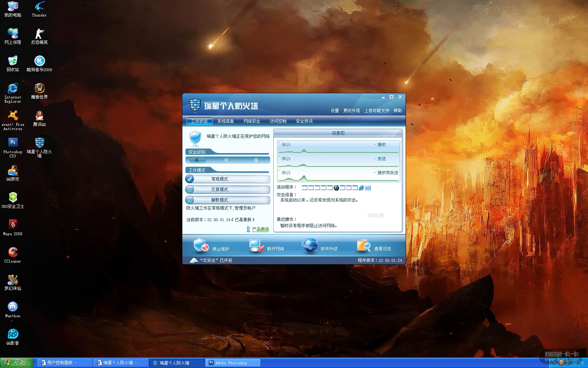The width and height of the screenshot is (588, 368).
Task: Set security level to 高
Action: [197, 160]
